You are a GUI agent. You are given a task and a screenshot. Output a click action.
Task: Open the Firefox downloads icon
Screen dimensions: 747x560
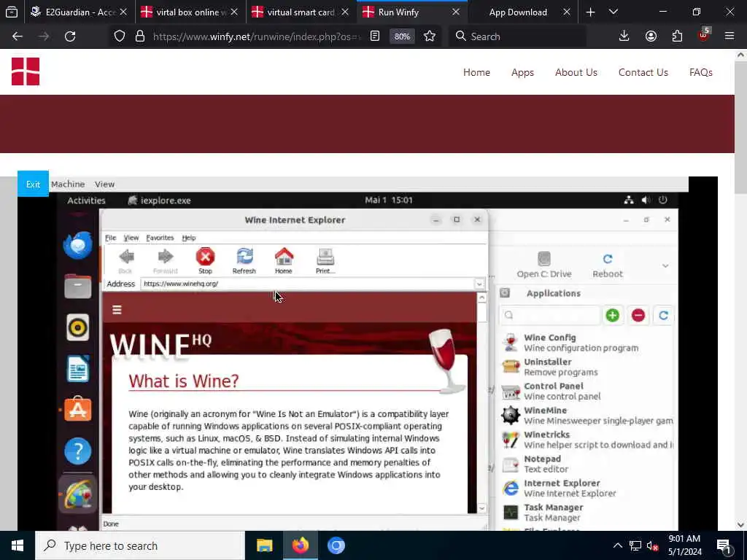[x=624, y=36]
